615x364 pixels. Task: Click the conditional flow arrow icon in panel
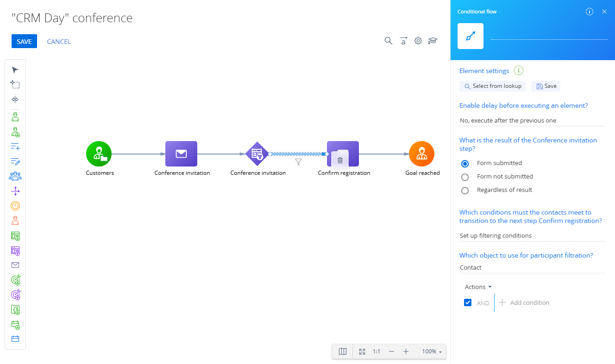[x=471, y=36]
